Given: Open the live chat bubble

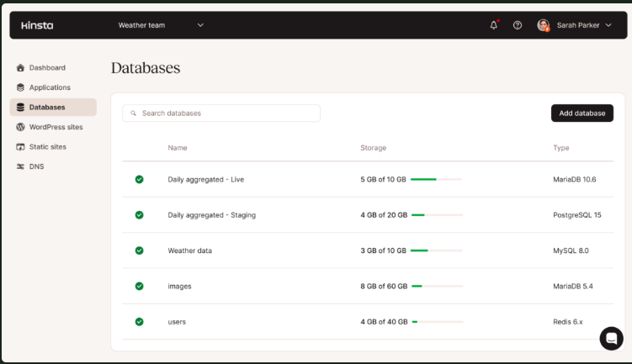Looking at the screenshot, I should (611, 338).
